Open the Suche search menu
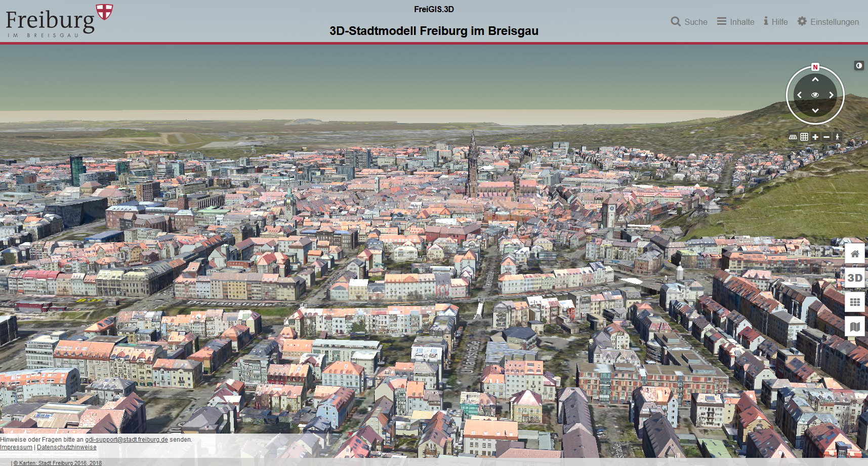The image size is (868, 466). (689, 22)
